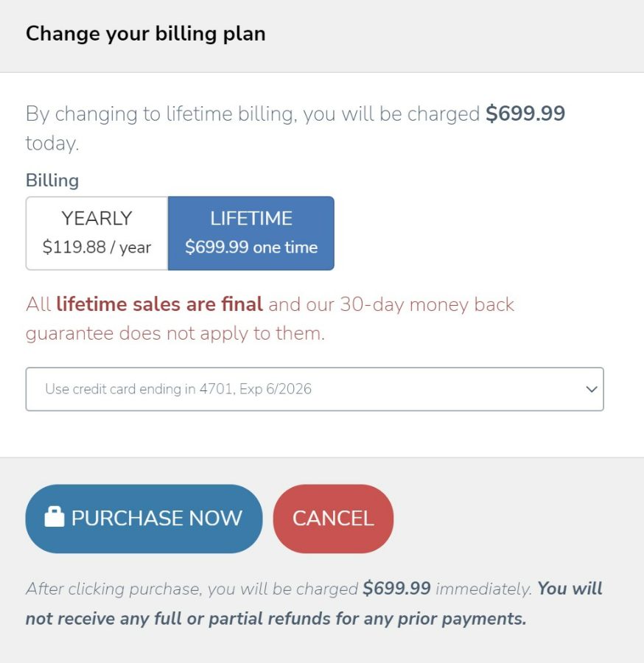Click the 'Billing' section label
The image size is (644, 663).
click(52, 180)
